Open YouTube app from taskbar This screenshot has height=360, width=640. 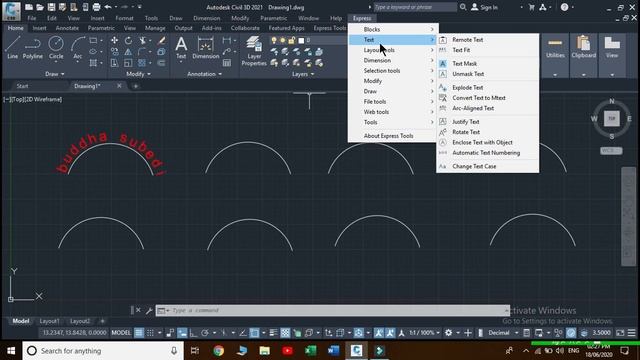click(x=287, y=351)
